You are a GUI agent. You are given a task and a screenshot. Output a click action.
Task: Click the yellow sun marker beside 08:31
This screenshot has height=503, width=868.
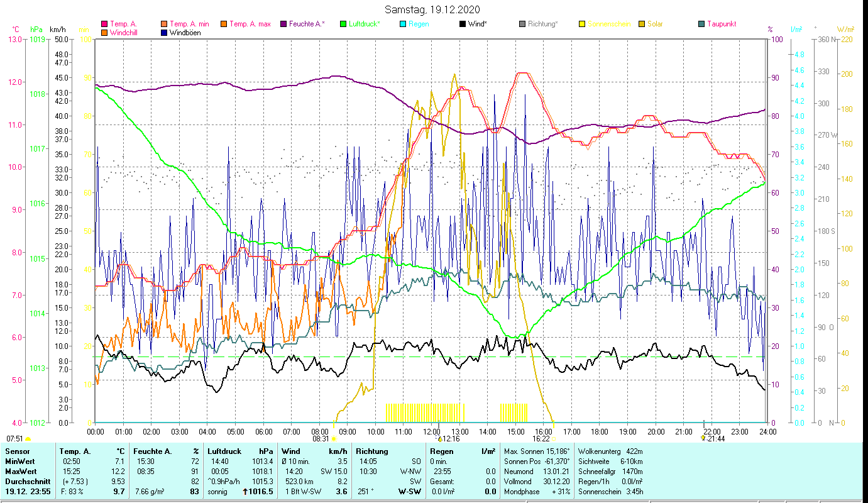pos(333,439)
